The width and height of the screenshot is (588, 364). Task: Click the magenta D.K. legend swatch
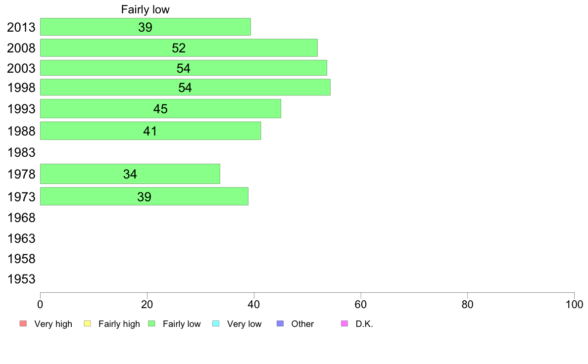(x=344, y=324)
